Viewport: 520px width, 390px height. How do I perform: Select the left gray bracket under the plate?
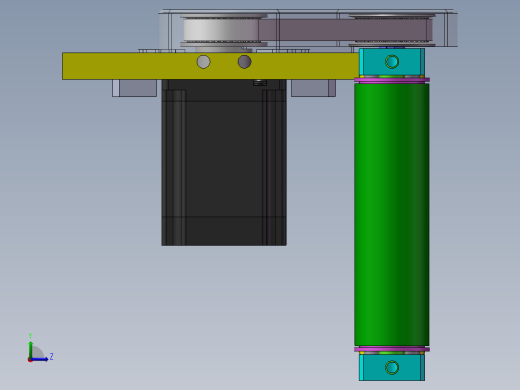[134, 88]
